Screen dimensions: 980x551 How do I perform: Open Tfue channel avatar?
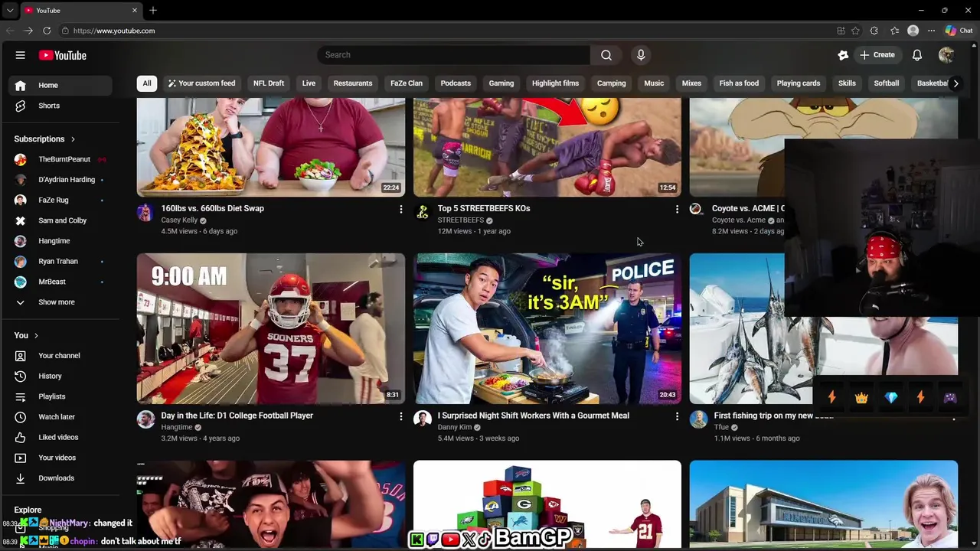click(x=698, y=419)
